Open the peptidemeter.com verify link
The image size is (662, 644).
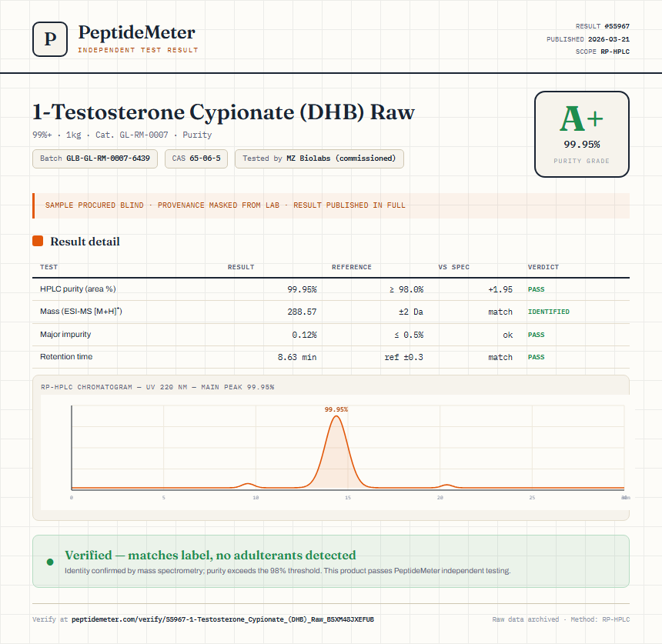coord(222,619)
